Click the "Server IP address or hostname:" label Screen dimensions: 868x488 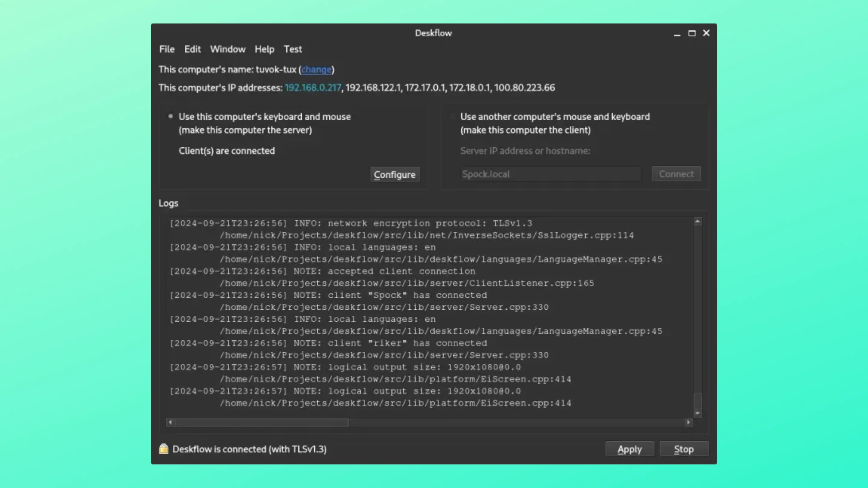tap(525, 151)
